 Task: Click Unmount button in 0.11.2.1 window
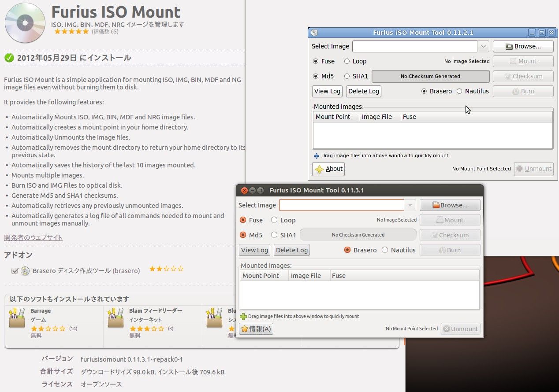tap(533, 169)
